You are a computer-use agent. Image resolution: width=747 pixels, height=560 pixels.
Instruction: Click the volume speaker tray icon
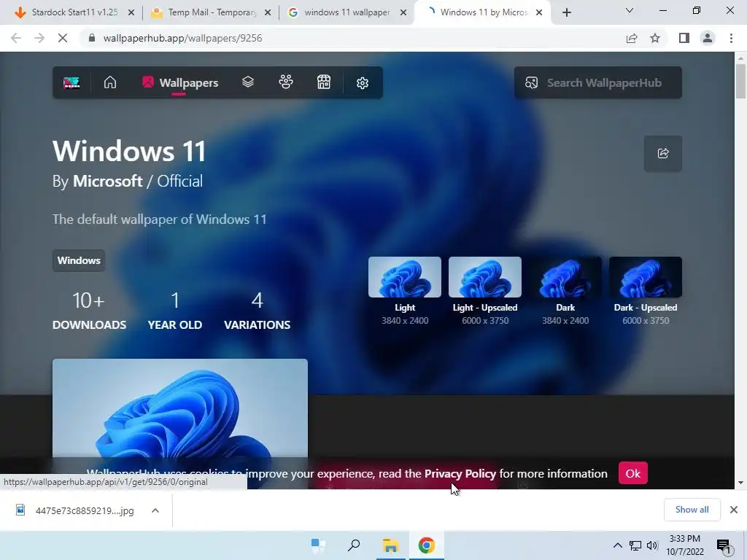(652, 545)
